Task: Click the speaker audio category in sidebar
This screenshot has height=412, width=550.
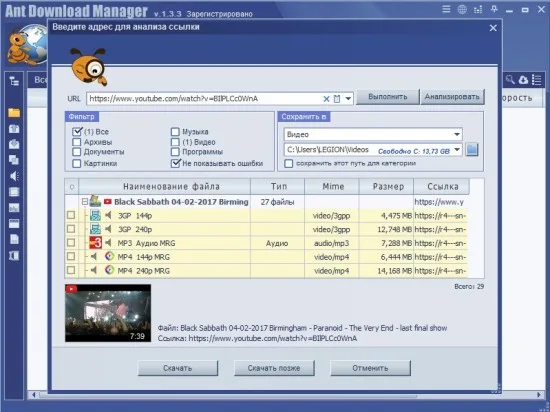Action: 14,176
